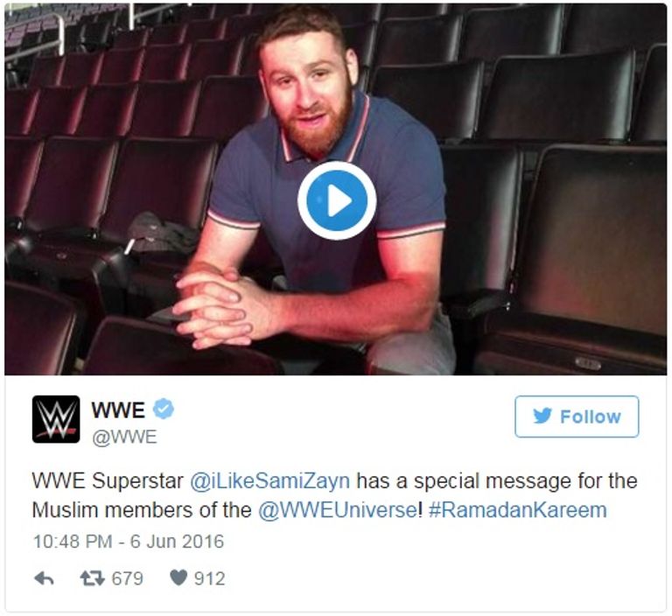Click the bold WWE display name
This screenshot has width=672, height=616.
[x=118, y=409]
